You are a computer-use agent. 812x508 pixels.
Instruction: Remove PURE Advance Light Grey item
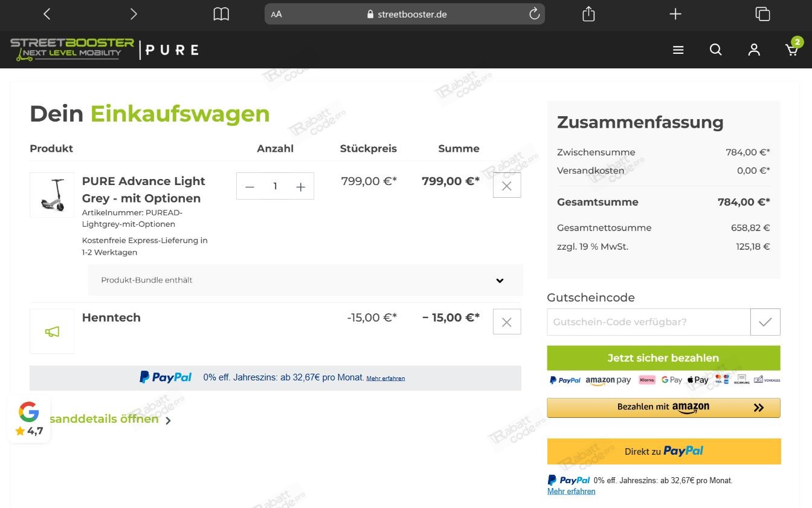[x=507, y=186]
